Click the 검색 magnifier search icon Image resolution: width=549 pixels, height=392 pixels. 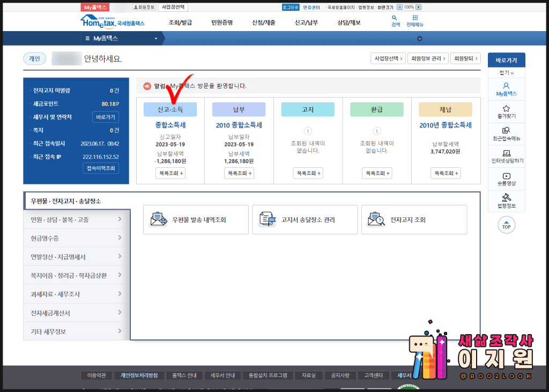[395, 18]
